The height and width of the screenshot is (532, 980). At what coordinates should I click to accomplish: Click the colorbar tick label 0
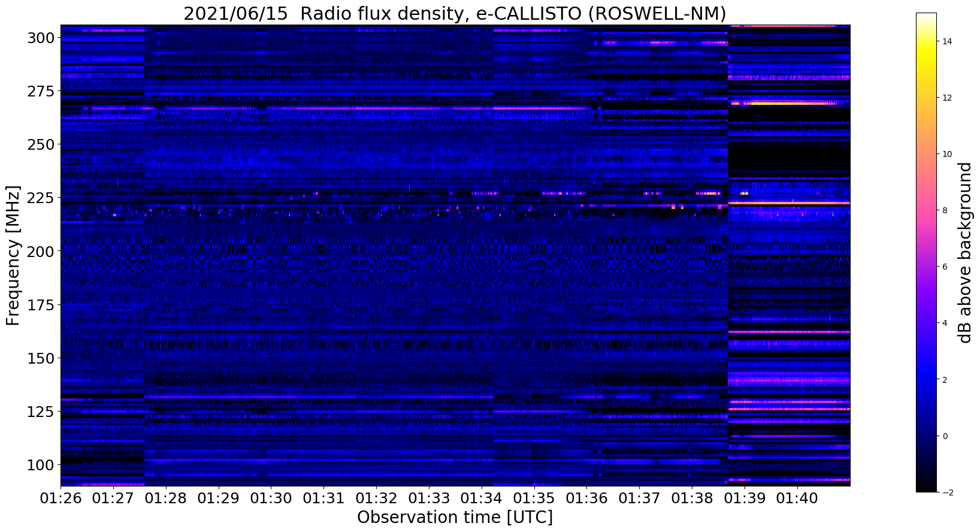pyautogui.click(x=945, y=436)
